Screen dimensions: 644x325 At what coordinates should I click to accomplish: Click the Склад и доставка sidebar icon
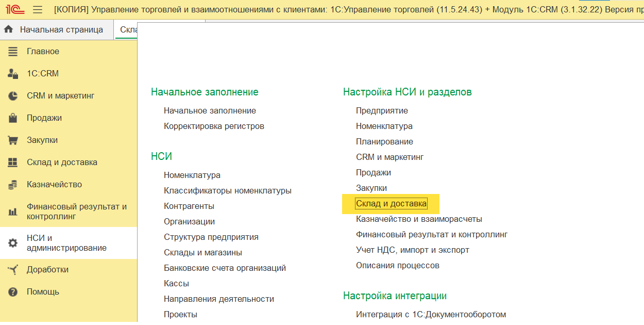click(13, 163)
